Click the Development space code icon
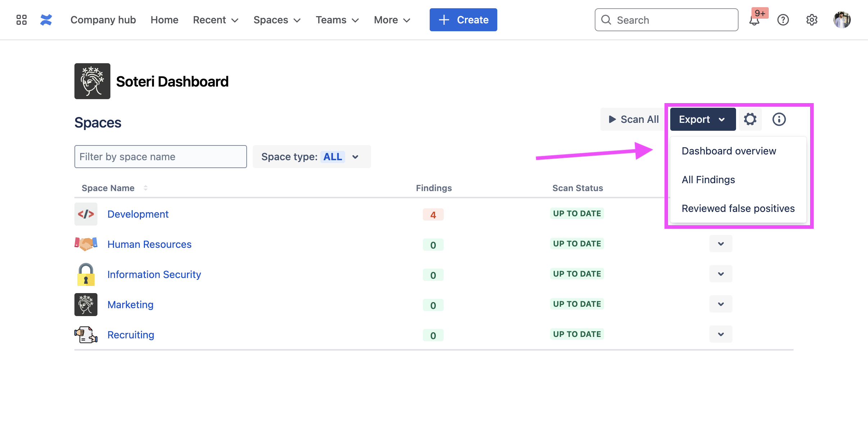868x426 pixels. 86,214
